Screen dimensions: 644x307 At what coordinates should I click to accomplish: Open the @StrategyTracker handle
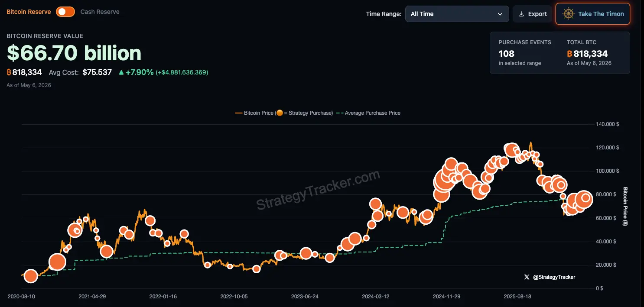[x=554, y=277]
